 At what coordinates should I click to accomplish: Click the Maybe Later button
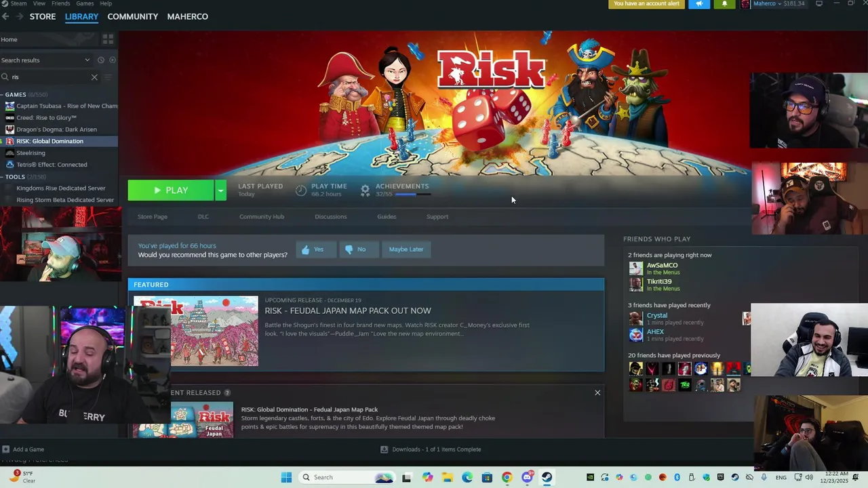[x=406, y=249]
